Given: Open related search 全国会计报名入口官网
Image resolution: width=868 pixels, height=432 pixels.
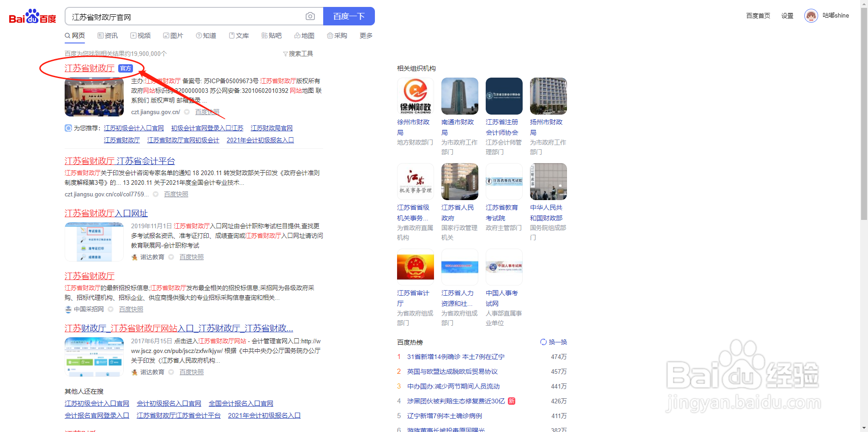Looking at the screenshot, I should [241, 403].
